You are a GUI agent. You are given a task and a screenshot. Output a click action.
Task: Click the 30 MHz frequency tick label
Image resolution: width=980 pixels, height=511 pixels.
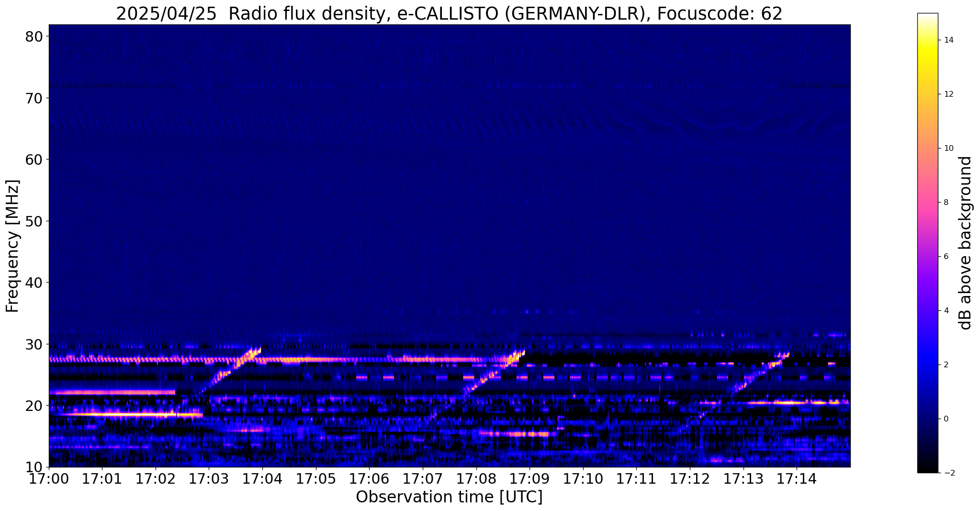point(34,344)
